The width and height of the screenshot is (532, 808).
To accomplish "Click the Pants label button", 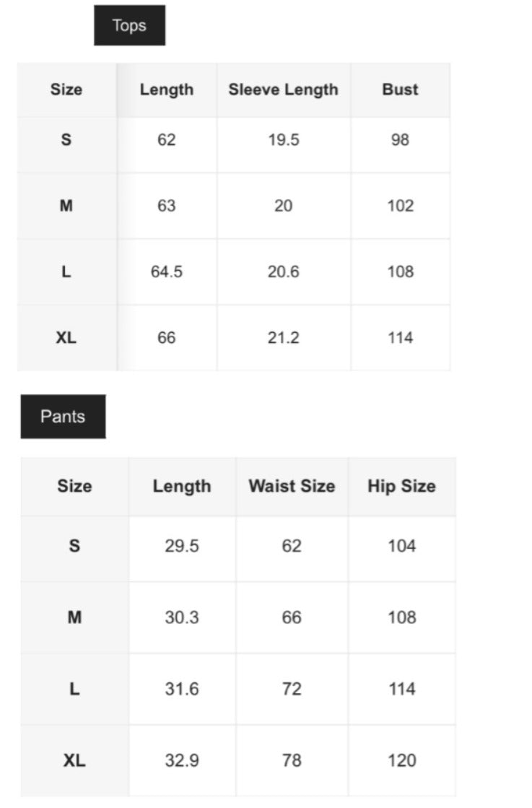I will pos(63,417).
